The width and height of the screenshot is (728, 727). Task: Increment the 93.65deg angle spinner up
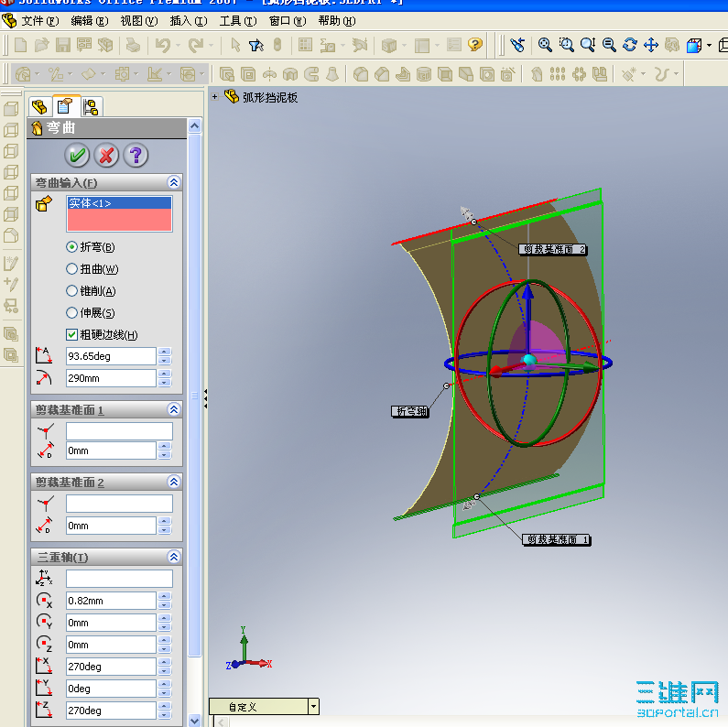click(x=164, y=352)
